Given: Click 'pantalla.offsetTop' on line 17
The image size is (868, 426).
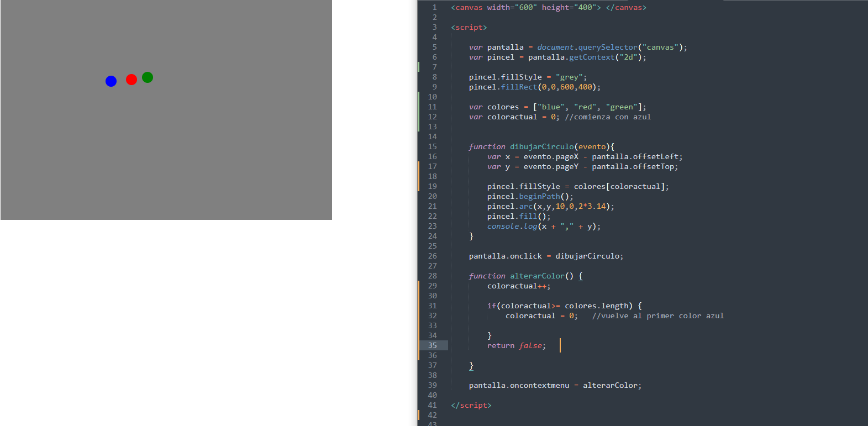Looking at the screenshot, I should point(633,167).
